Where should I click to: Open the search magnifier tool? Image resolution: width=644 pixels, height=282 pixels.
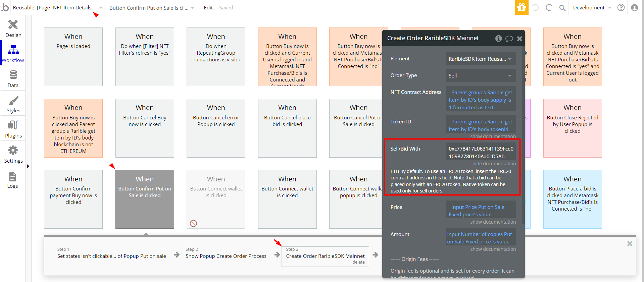tap(562, 8)
